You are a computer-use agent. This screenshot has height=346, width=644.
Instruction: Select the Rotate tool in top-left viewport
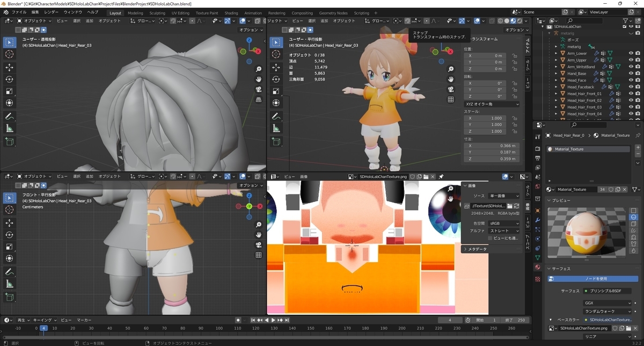click(10, 79)
